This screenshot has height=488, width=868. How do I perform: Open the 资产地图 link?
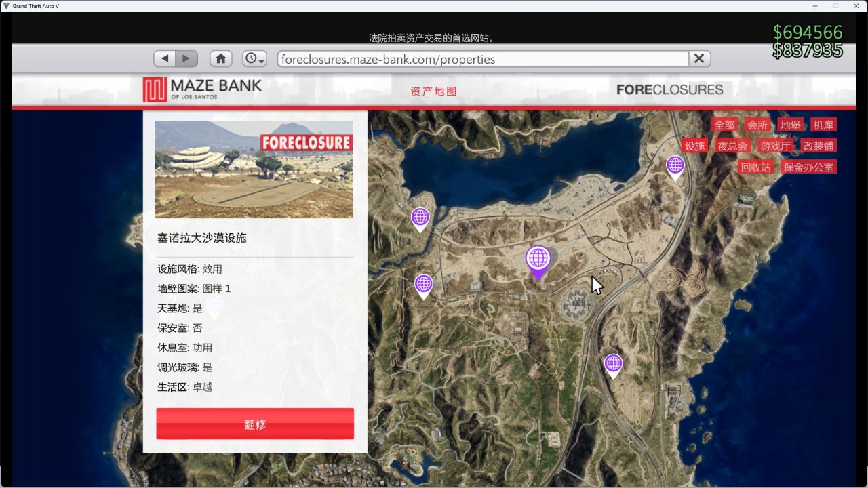tap(434, 91)
